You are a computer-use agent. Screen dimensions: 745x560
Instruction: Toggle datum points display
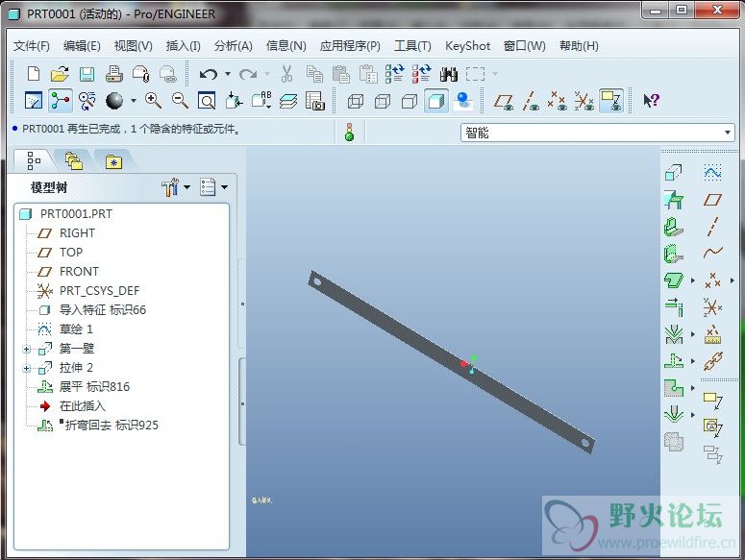[557, 101]
